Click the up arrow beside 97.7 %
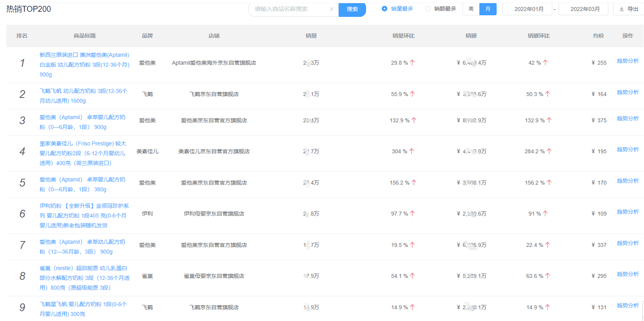Image resolution: width=644 pixels, height=321 pixels. 412,214
